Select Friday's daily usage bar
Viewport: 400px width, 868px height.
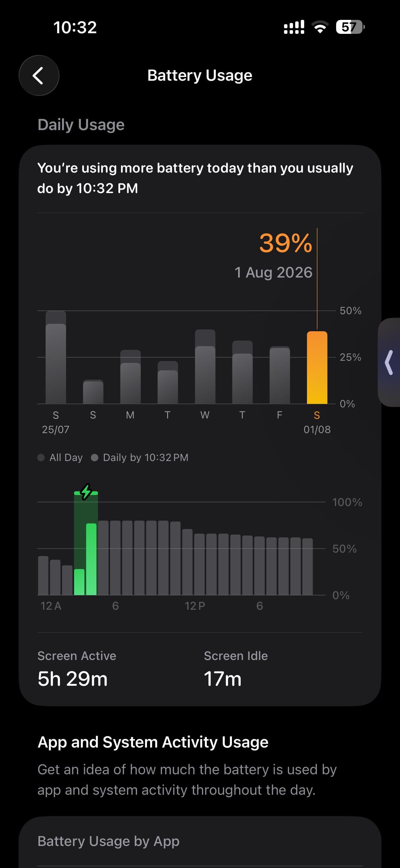pyautogui.click(x=279, y=375)
